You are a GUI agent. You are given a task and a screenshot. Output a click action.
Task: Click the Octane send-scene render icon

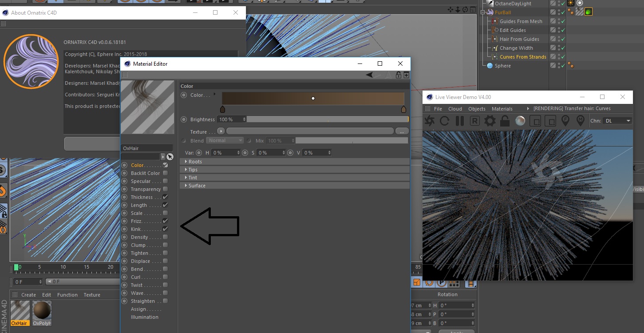(x=430, y=121)
